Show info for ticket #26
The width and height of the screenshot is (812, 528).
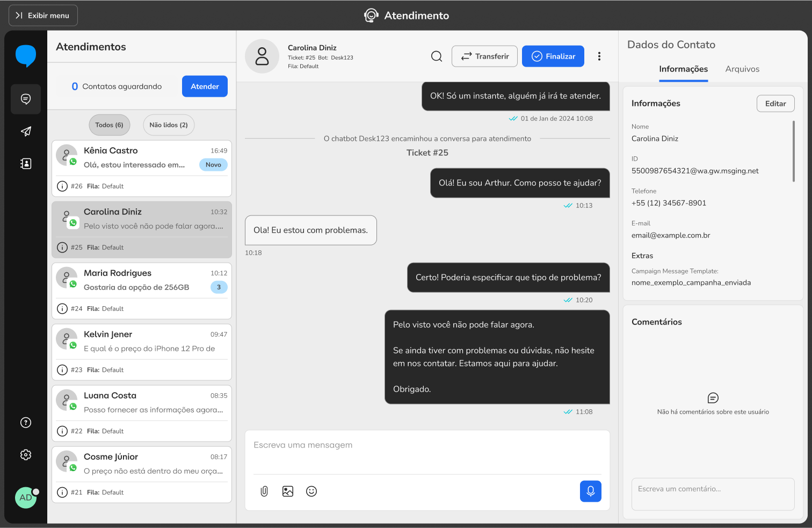62,186
